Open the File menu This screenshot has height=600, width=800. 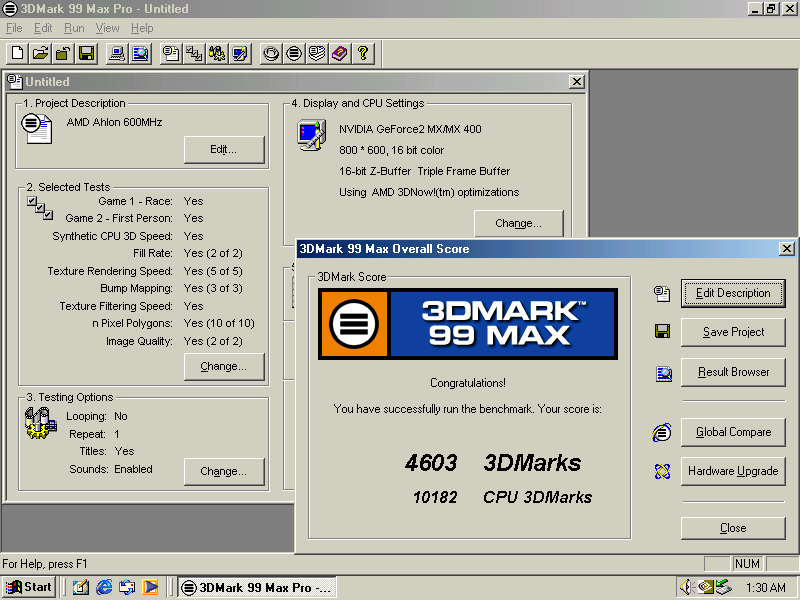pyautogui.click(x=14, y=28)
